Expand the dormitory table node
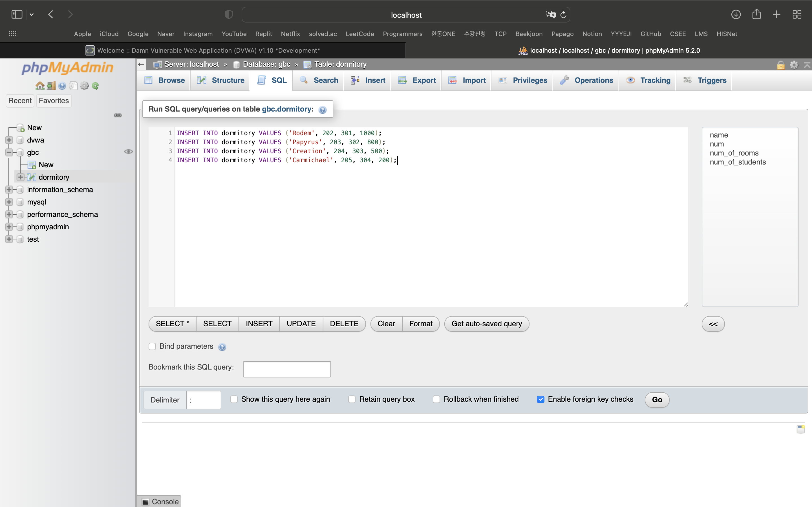The height and width of the screenshot is (507, 812). pos(21,177)
